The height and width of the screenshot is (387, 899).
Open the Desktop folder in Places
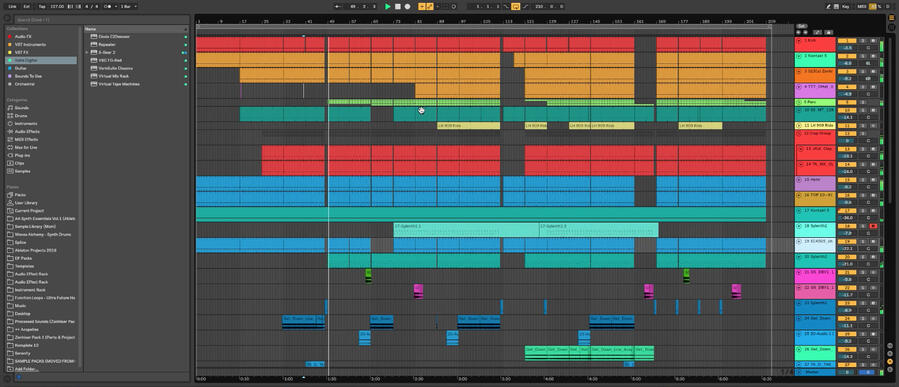[22, 314]
